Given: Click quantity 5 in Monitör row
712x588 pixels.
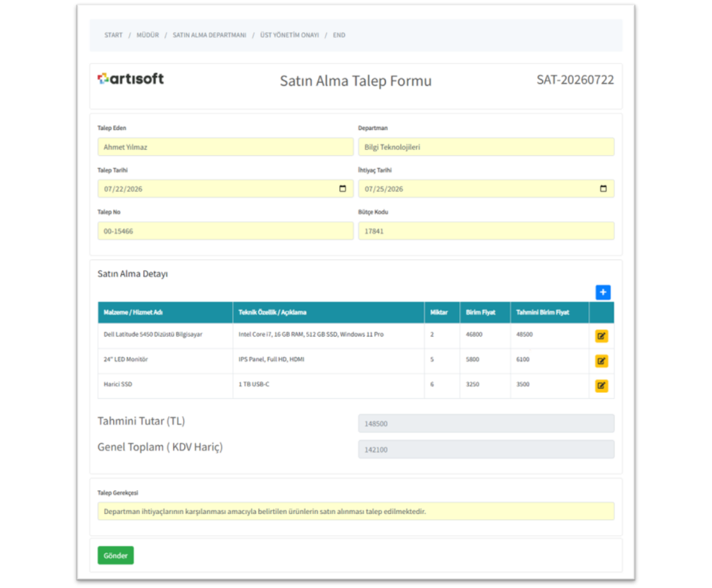Looking at the screenshot, I should click(432, 359).
